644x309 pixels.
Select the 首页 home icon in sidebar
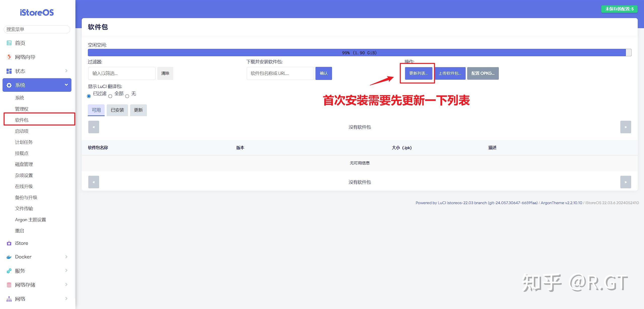(9, 43)
